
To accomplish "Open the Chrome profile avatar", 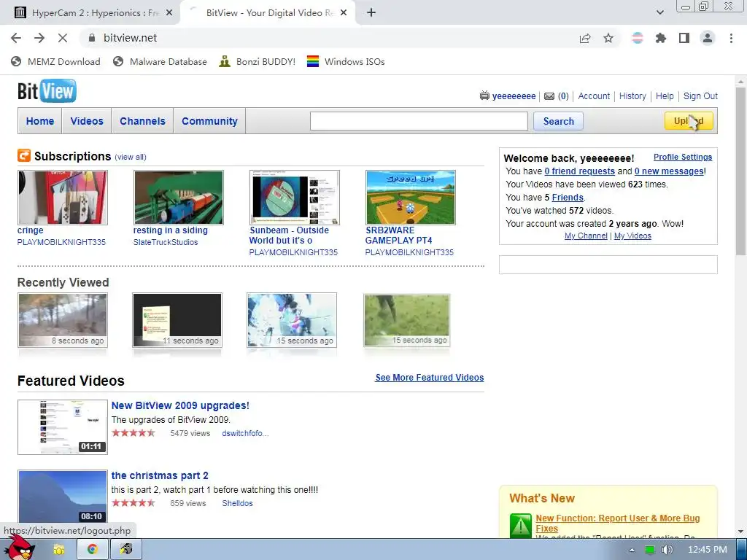I will pyautogui.click(x=708, y=38).
